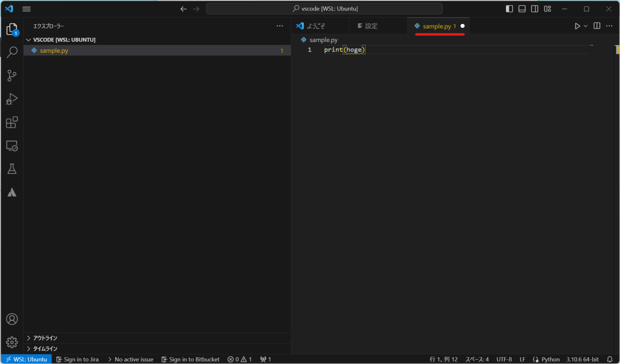
Task: Click the WSL: Ubuntu remote indicator
Action: (27, 359)
